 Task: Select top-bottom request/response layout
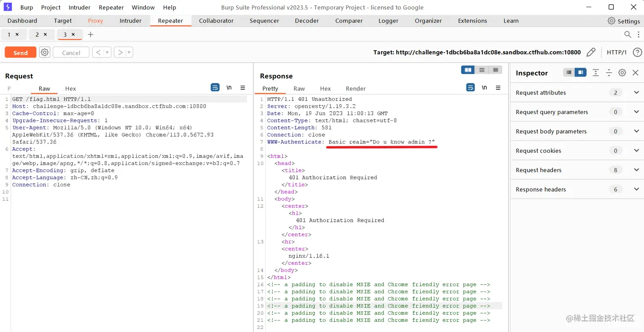click(x=482, y=70)
